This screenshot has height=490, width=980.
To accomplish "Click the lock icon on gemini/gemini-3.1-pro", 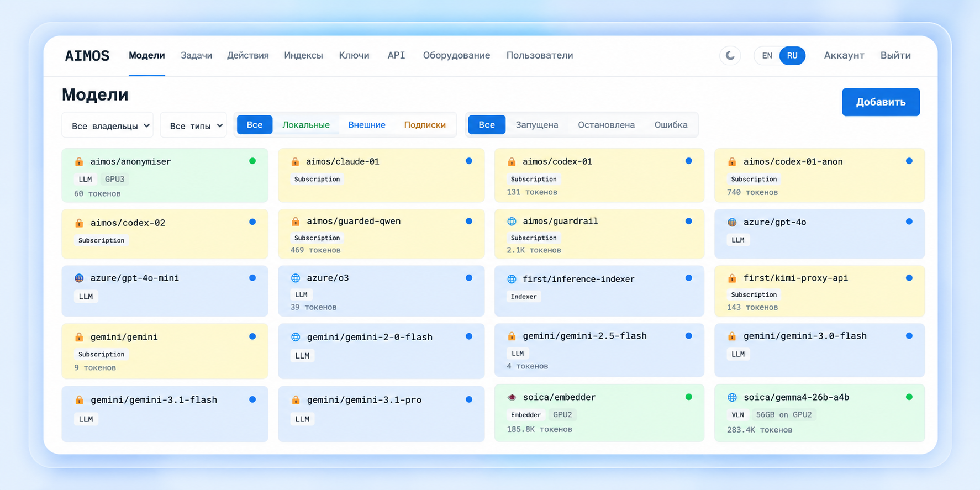I will 296,400.
